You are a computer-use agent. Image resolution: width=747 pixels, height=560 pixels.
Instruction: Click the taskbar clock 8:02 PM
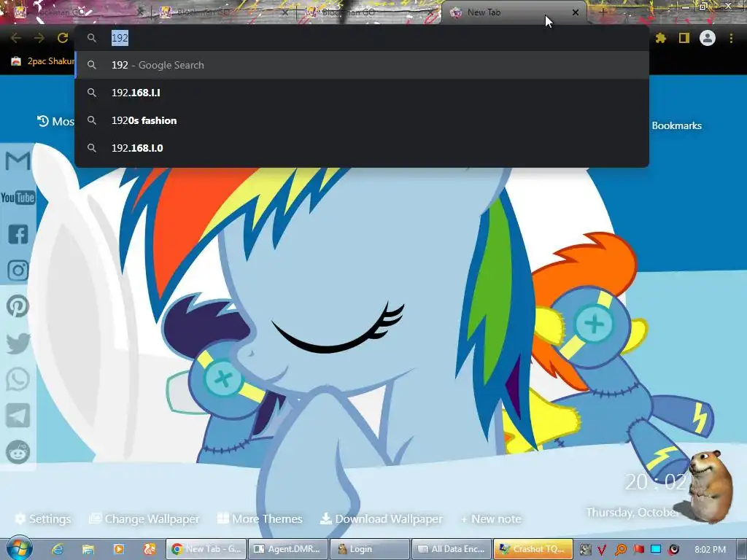710,550
